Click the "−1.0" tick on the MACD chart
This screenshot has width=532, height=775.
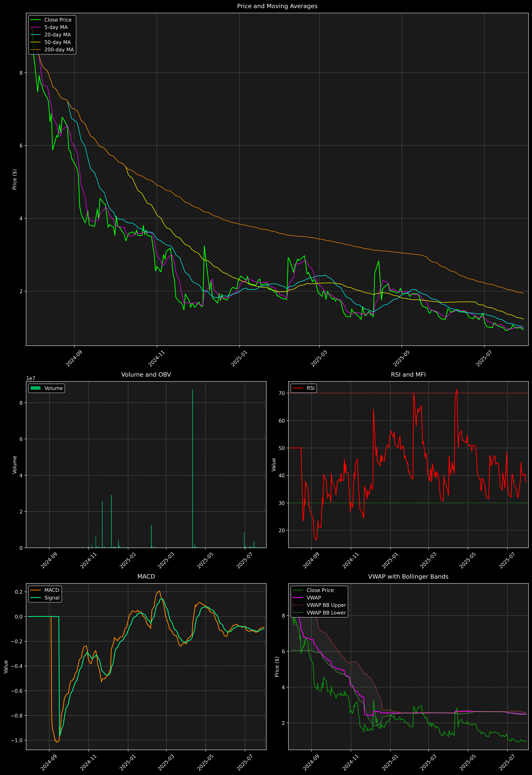coord(17,740)
